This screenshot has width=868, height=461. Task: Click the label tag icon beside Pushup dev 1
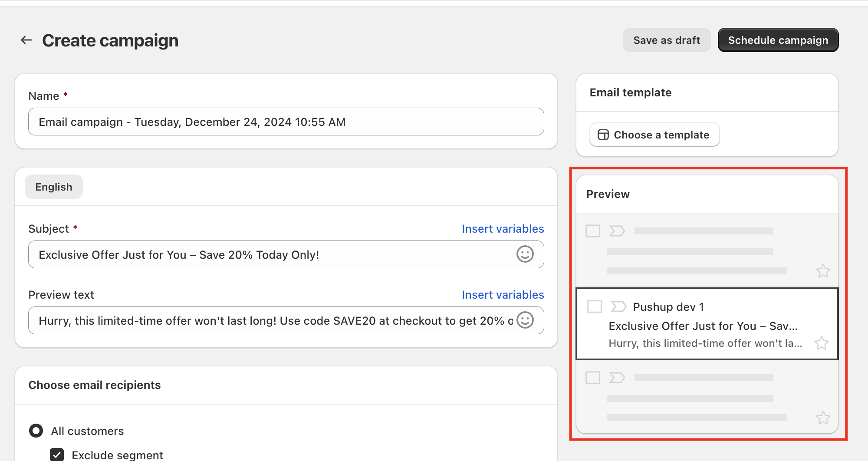coord(618,307)
